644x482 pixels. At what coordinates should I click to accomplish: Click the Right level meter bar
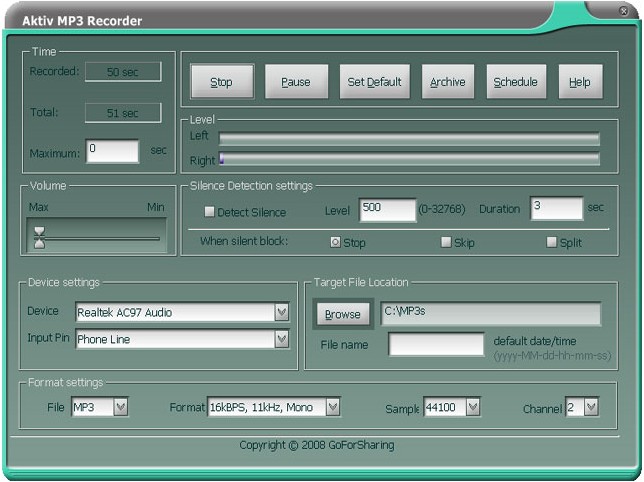(x=409, y=159)
